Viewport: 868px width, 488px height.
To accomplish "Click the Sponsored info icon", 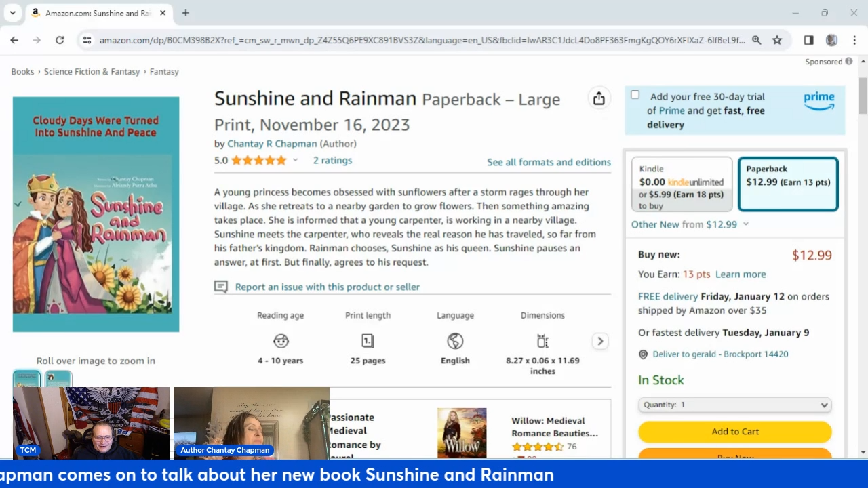I will click(x=848, y=62).
